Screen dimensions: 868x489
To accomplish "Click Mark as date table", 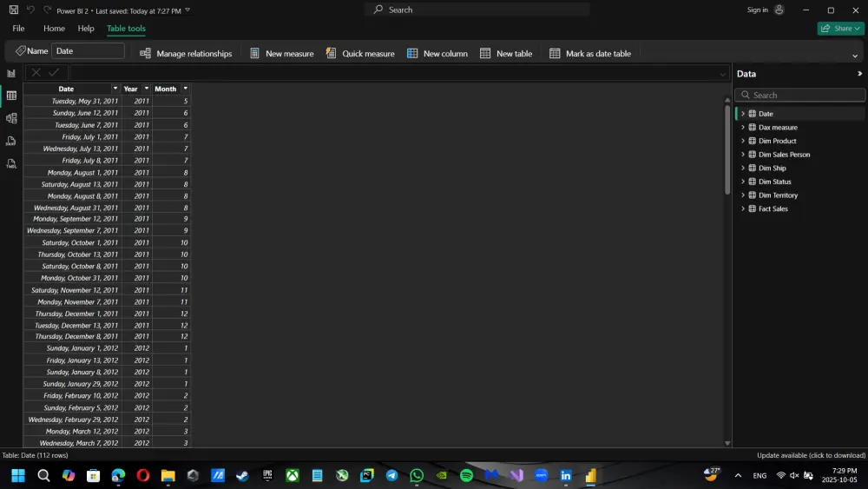I will point(590,53).
